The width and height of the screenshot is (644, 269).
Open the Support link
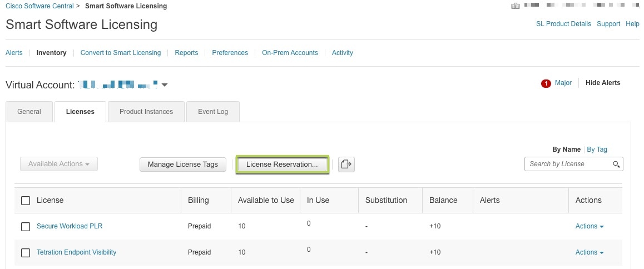pos(608,24)
